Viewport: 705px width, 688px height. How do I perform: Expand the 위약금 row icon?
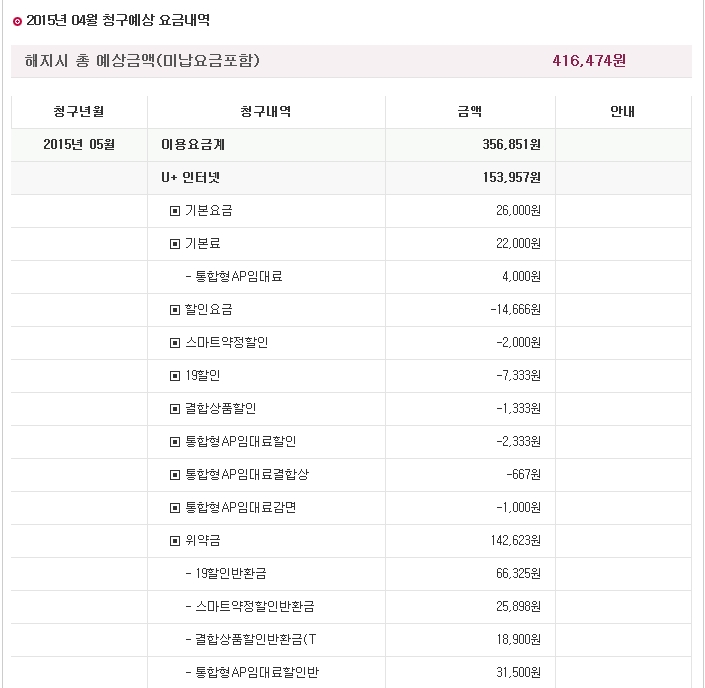175,541
